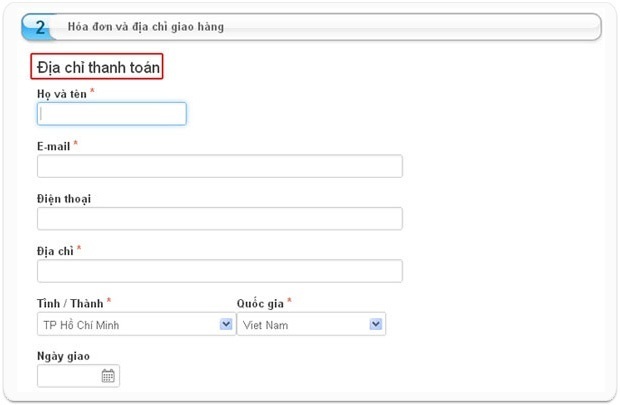The height and width of the screenshot is (405, 620).
Task: Focus the Ngày giao date field
Action: point(68,377)
